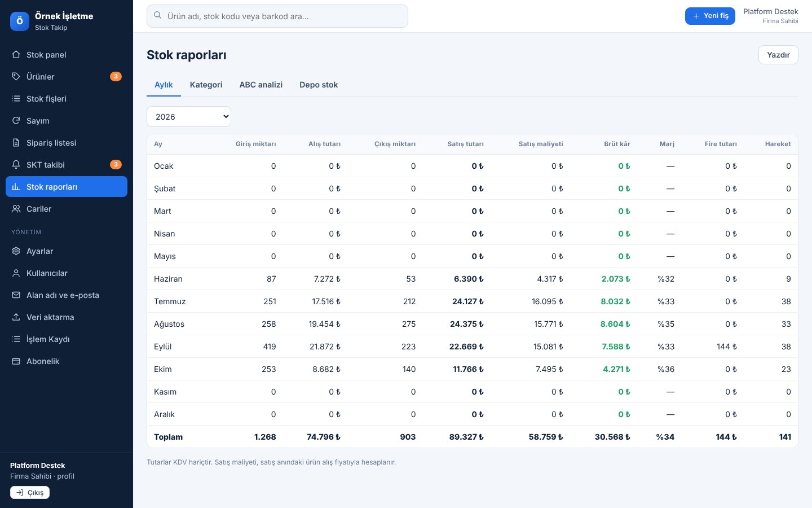
Task: Click the Sipariş listesi document icon
Action: [x=16, y=143]
